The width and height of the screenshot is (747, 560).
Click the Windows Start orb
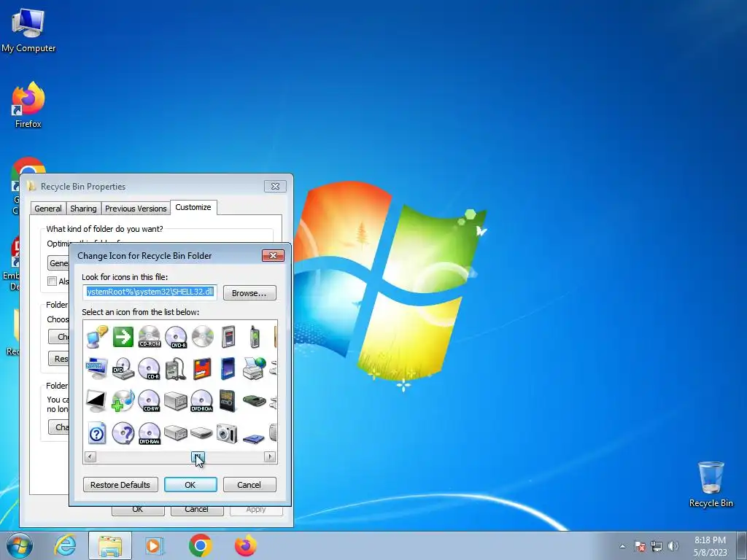point(20,545)
